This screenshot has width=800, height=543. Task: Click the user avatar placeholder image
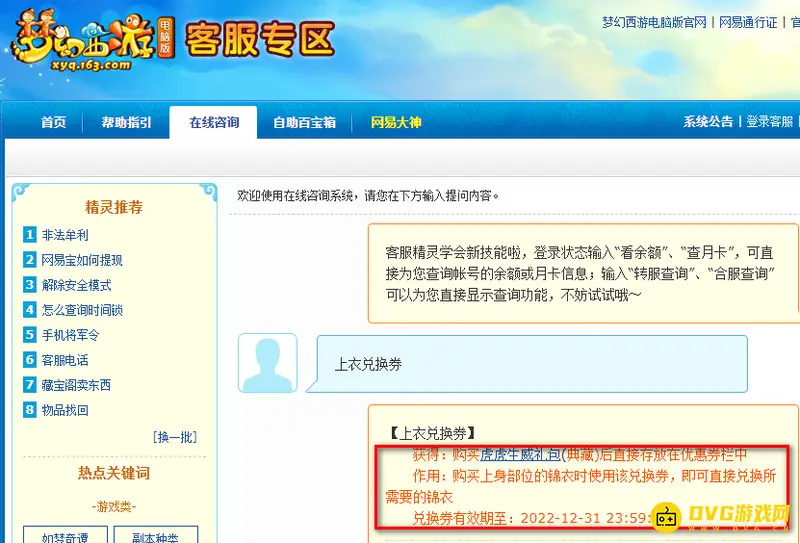point(268,363)
